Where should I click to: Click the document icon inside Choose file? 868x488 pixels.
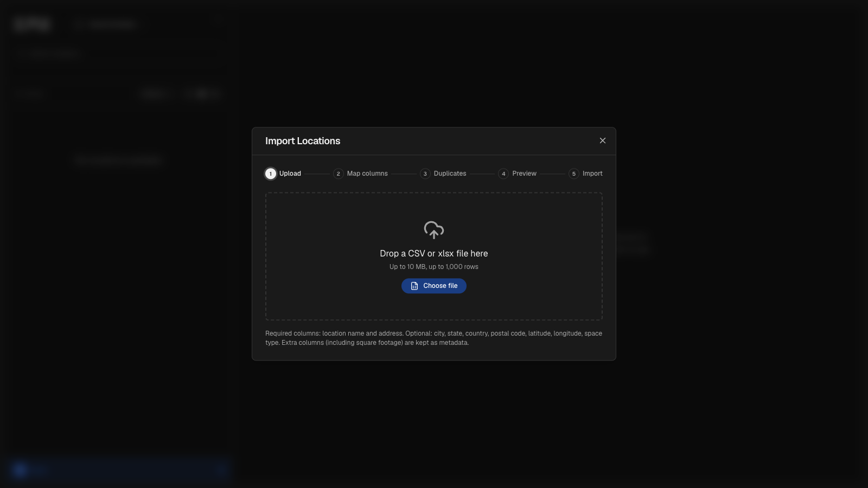tap(414, 286)
